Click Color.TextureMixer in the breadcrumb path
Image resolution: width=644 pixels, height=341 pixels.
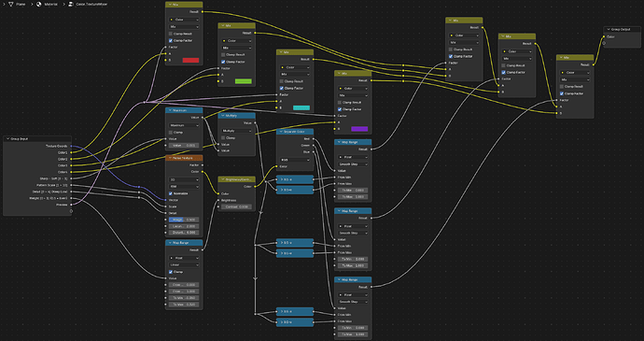(x=92, y=4)
